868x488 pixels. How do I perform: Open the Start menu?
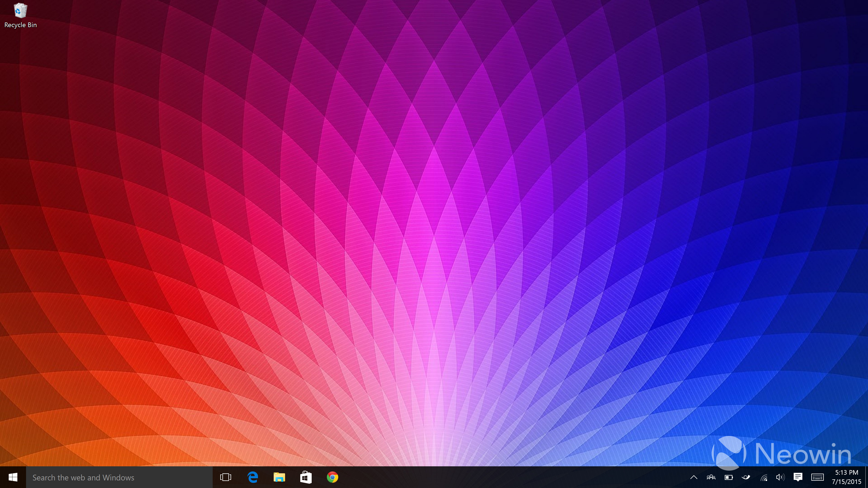point(13,477)
